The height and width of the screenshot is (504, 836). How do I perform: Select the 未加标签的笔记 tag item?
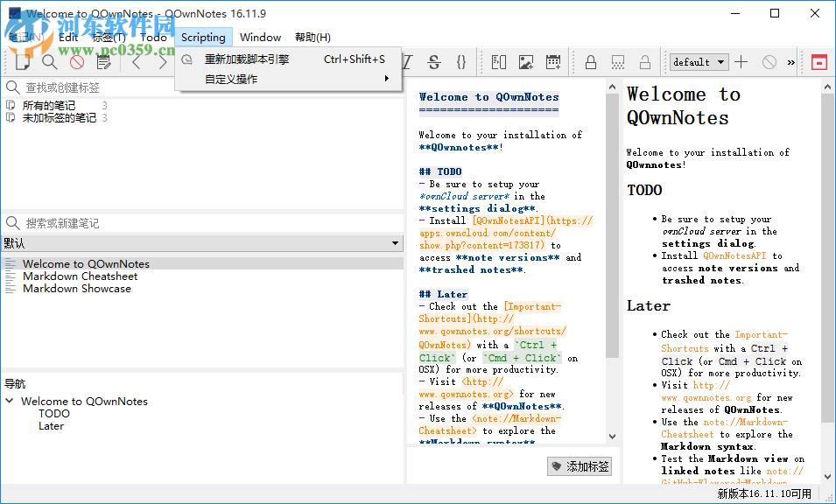[59, 118]
